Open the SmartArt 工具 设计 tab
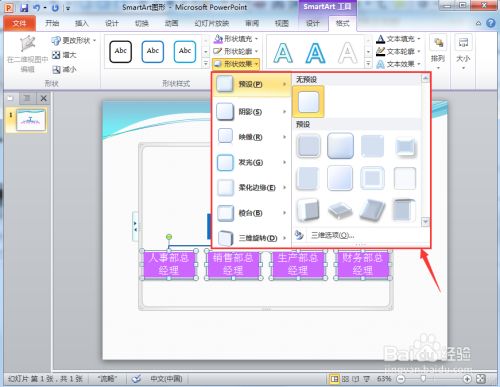 tap(312, 23)
